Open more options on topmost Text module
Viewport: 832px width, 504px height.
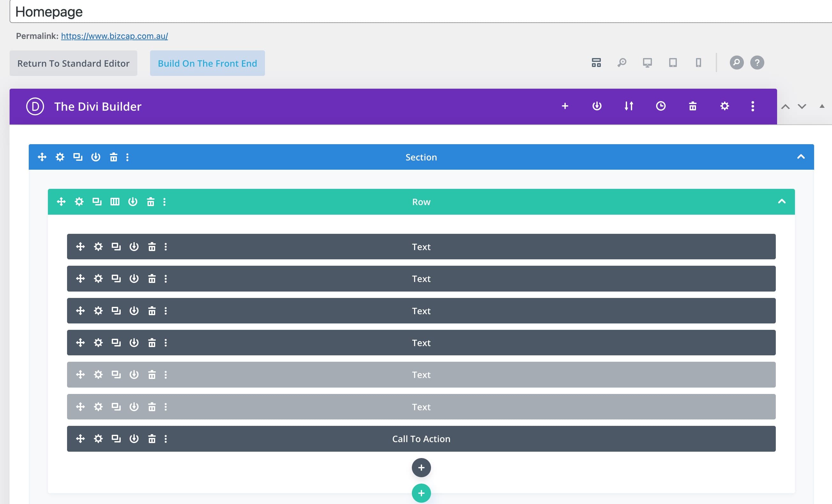pyautogui.click(x=166, y=247)
